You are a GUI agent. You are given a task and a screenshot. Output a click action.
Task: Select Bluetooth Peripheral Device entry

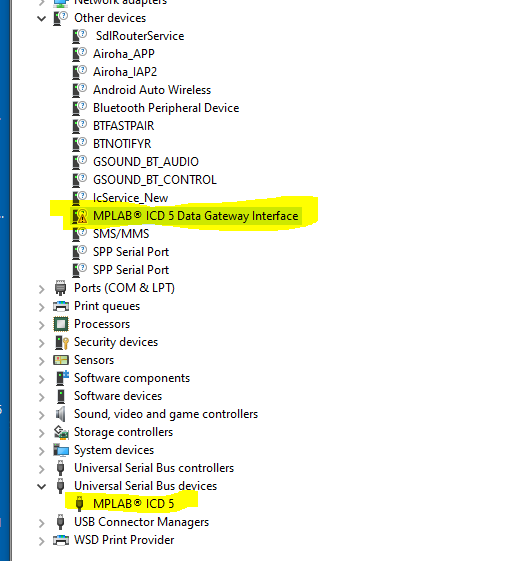coord(166,108)
